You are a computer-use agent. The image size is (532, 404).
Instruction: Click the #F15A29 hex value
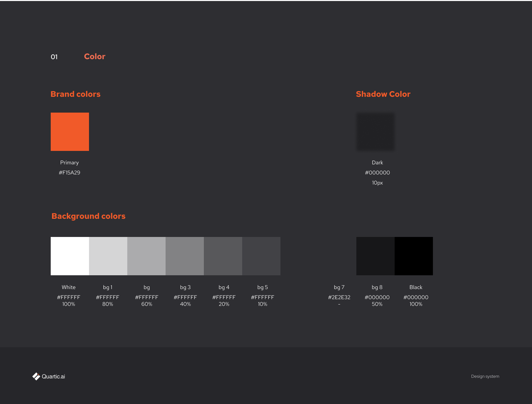point(70,173)
